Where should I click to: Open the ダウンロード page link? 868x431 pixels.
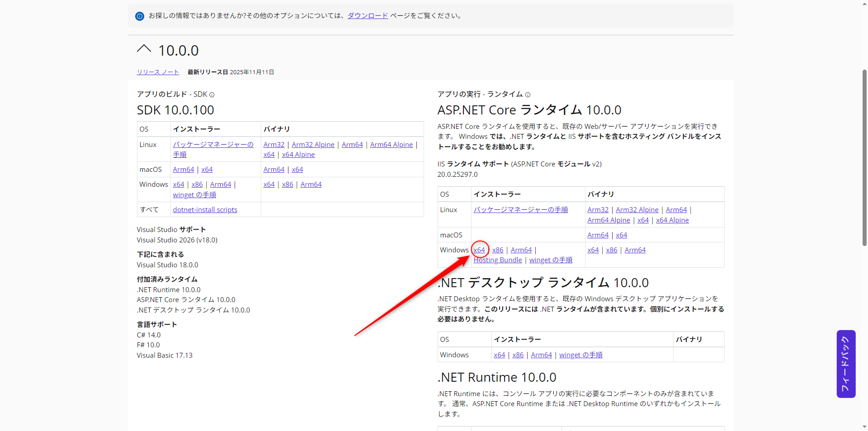click(367, 16)
